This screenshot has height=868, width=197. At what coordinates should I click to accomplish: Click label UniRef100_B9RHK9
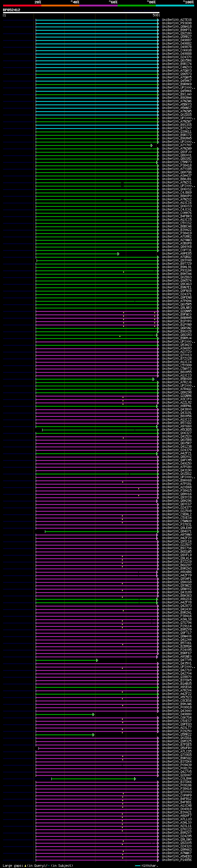[x=176, y=84]
